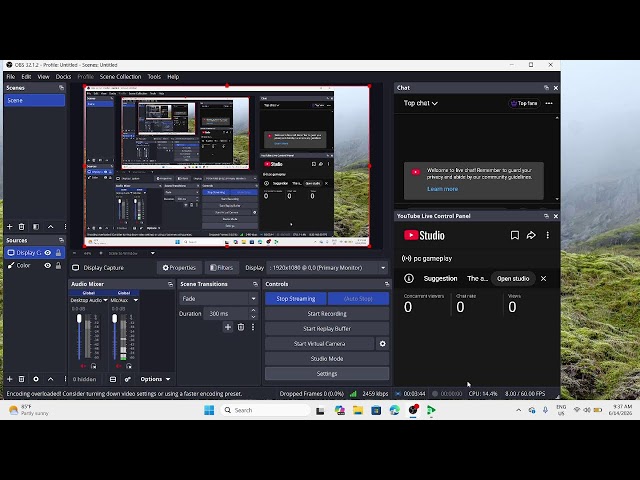Open source properties gear in Sources toolbar

pos(36,379)
